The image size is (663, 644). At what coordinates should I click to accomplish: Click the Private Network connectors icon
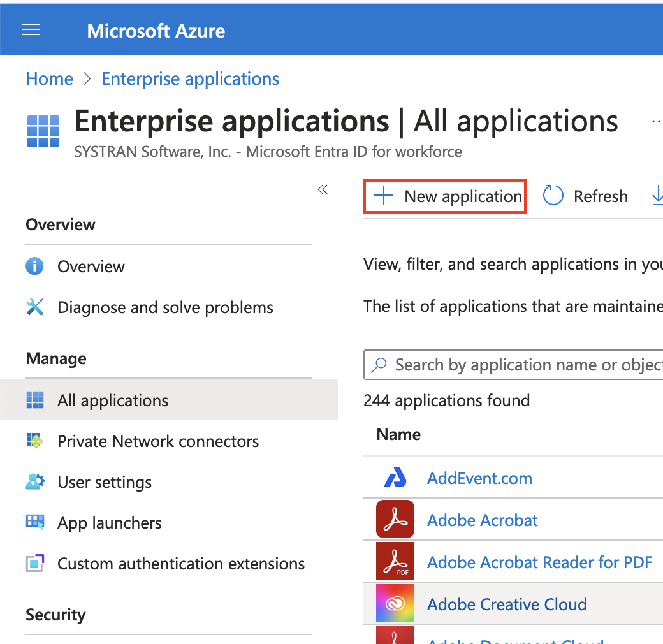click(x=34, y=440)
